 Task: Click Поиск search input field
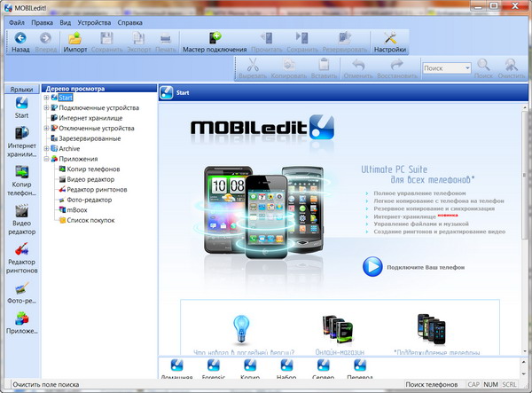[442, 68]
